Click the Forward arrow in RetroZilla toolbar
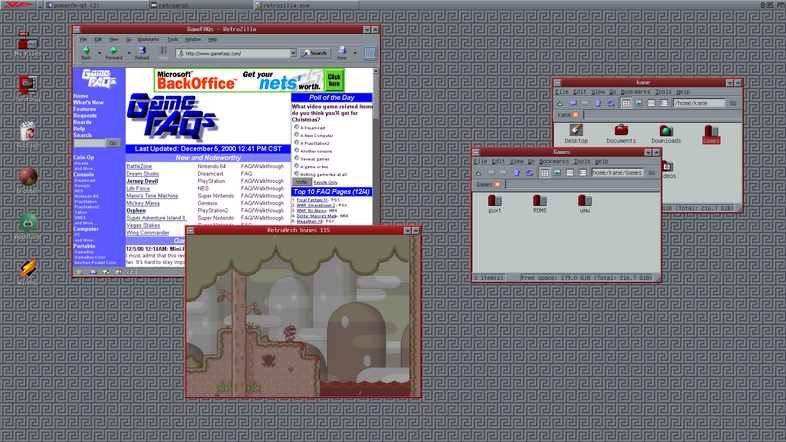Screen dimensions: 786x442 (113, 52)
